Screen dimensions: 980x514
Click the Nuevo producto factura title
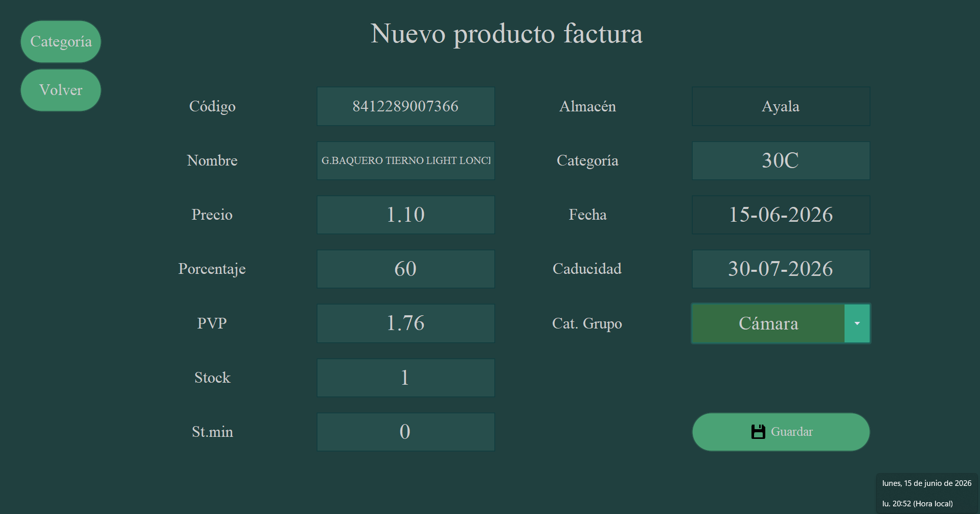point(506,34)
